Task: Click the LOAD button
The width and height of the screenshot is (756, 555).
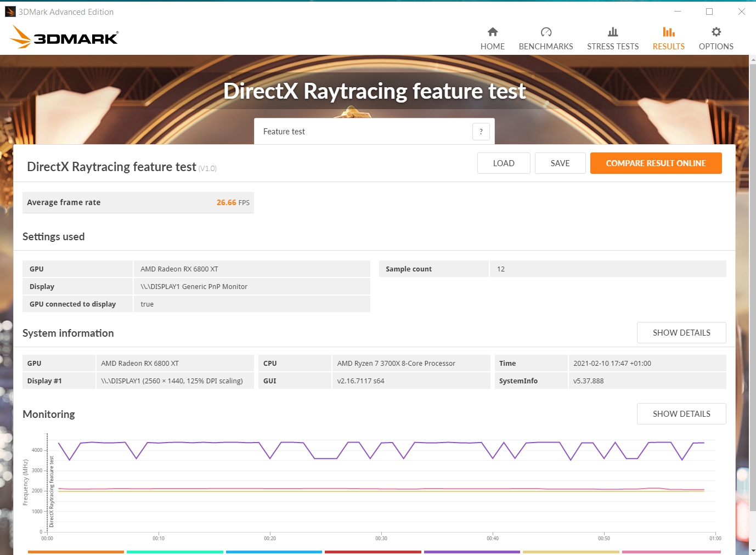Action: (504, 163)
